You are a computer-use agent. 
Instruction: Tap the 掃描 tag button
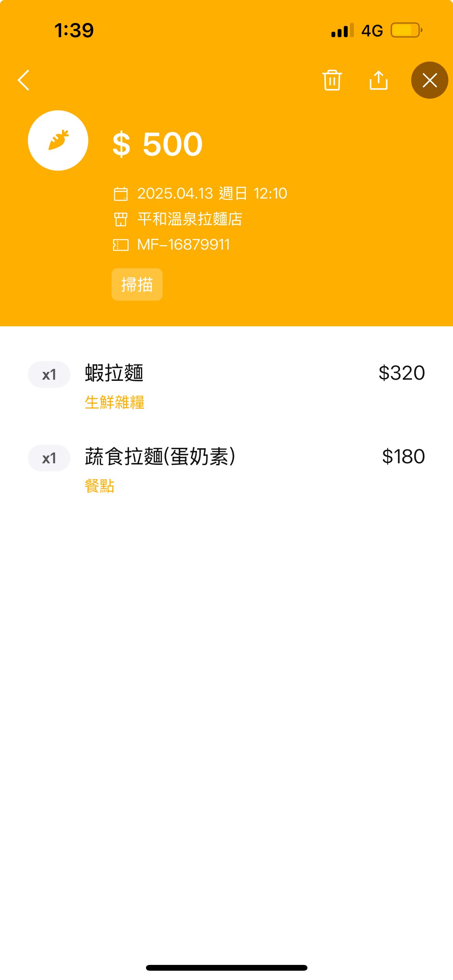pos(137,284)
